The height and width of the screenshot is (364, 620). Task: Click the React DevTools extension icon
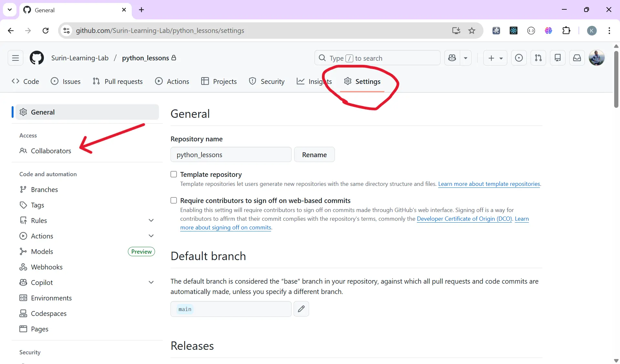(x=513, y=30)
